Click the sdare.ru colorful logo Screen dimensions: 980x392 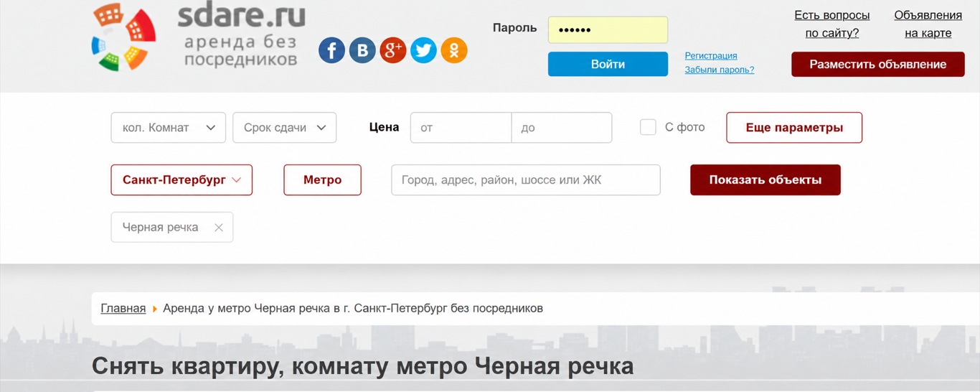[x=124, y=37]
